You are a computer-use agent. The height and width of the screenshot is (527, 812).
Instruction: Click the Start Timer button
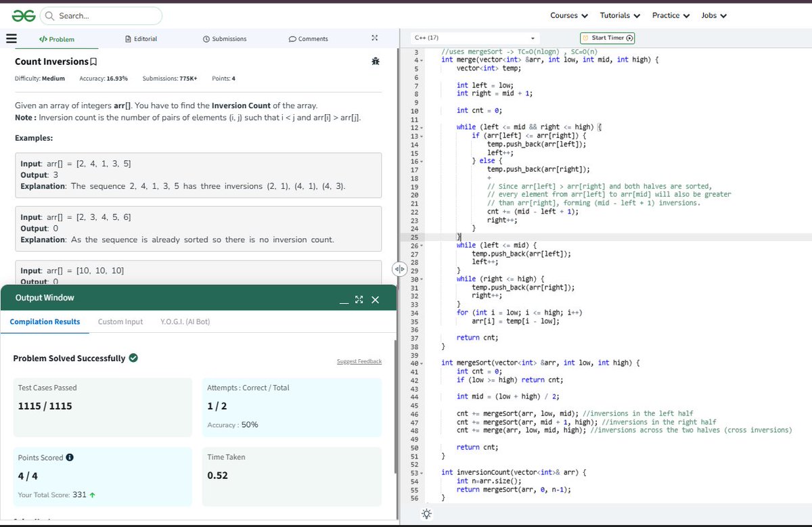point(608,38)
